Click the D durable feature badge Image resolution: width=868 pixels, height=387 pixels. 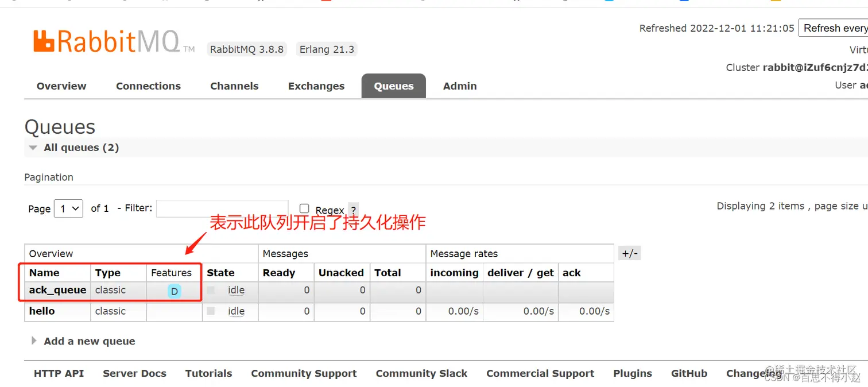[175, 291]
